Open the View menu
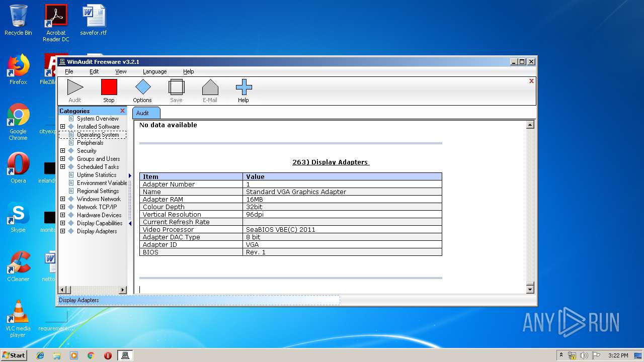644x362 pixels. pos(121,71)
